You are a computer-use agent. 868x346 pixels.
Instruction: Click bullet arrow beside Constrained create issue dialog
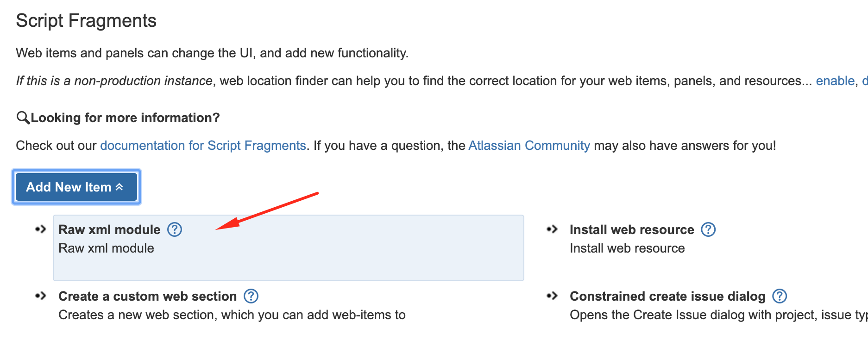[552, 296]
